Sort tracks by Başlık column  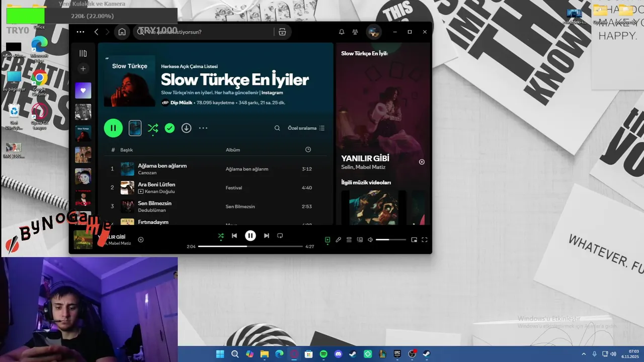(x=126, y=150)
